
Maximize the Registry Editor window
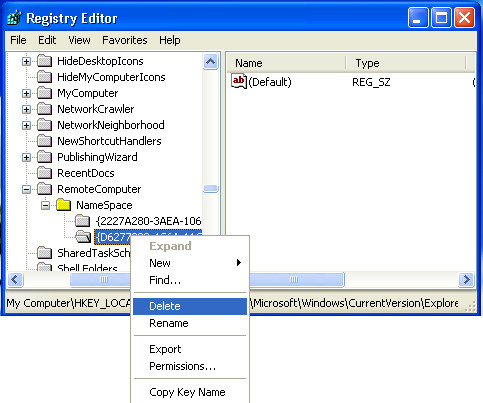pyautogui.click(x=441, y=18)
